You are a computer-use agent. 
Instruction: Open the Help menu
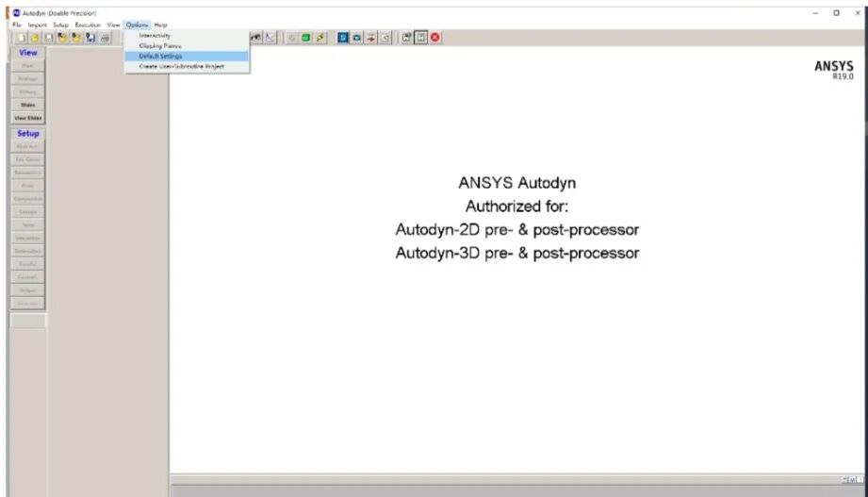(x=160, y=25)
